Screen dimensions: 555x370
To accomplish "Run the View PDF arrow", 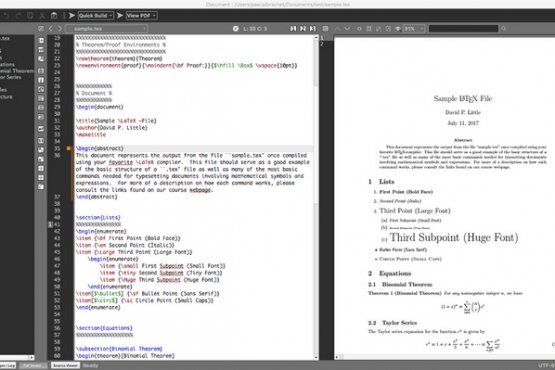I will pyautogui.click(x=120, y=16).
